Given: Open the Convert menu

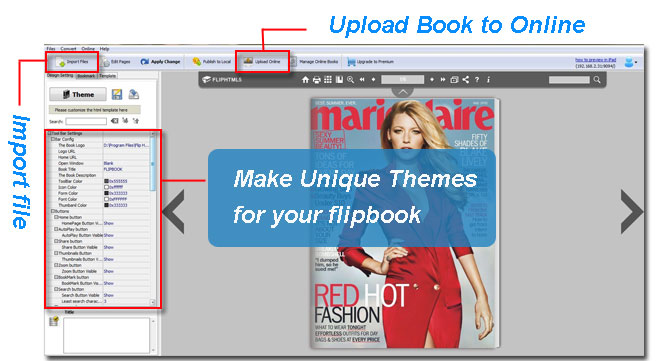Looking at the screenshot, I should click(x=68, y=49).
